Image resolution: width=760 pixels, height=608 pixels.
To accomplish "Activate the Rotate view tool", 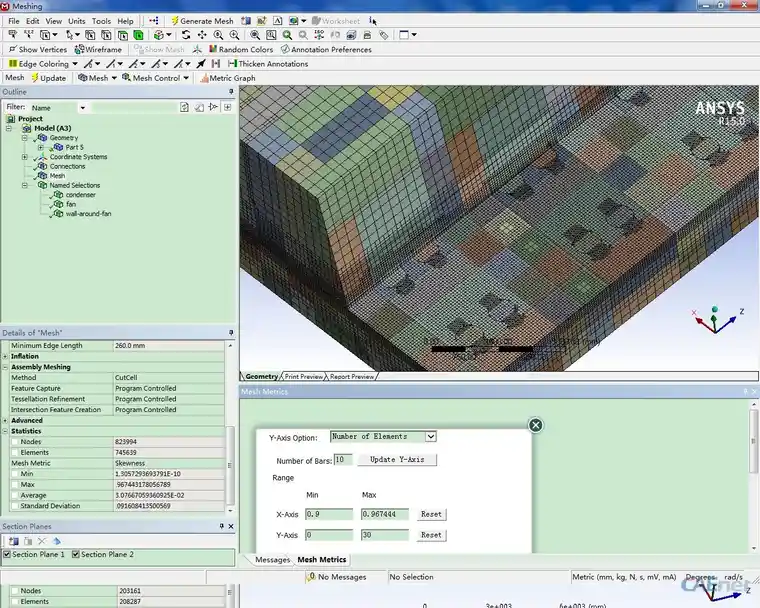I will pyautogui.click(x=186, y=35).
